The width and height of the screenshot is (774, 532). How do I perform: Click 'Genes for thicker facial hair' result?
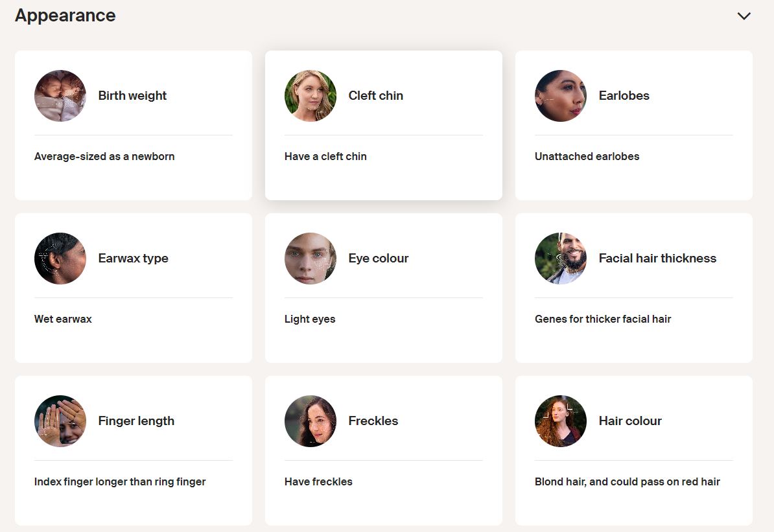click(x=602, y=319)
